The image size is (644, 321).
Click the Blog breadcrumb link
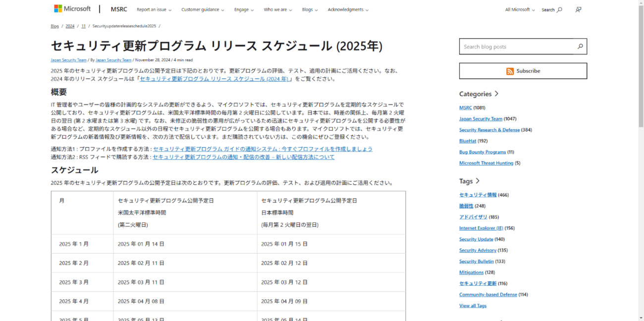point(54,26)
